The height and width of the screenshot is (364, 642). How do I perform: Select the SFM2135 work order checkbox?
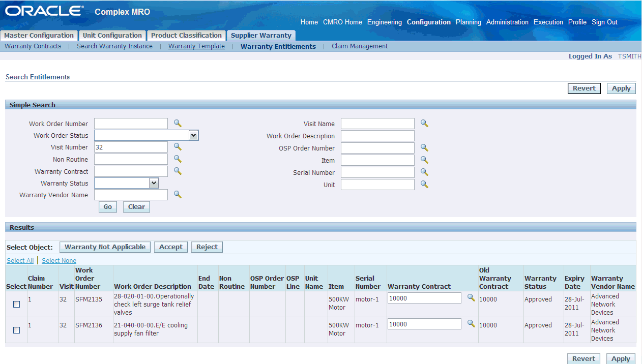pyautogui.click(x=16, y=304)
